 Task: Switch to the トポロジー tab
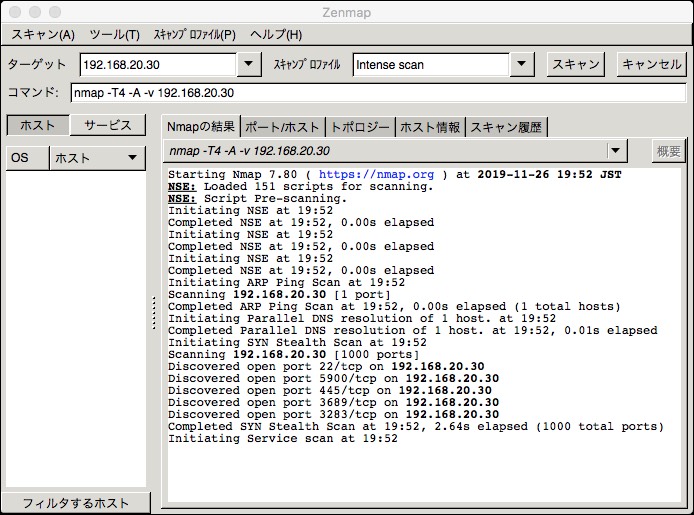(360, 127)
